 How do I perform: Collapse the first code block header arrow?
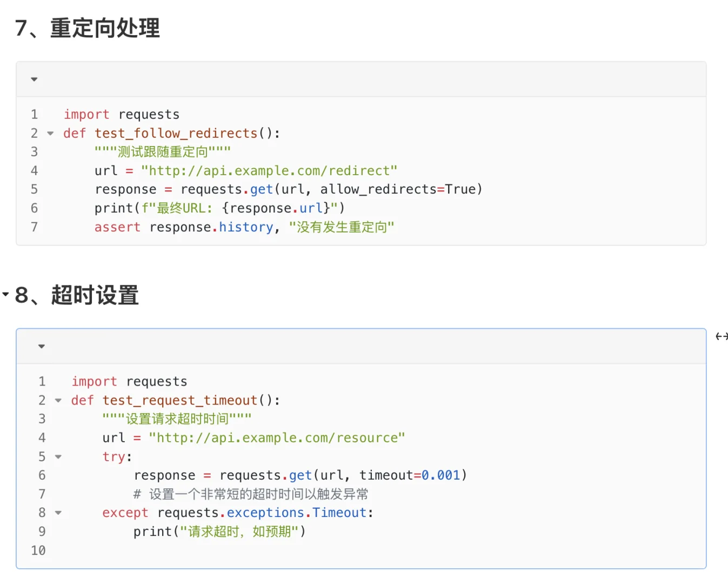[34, 79]
